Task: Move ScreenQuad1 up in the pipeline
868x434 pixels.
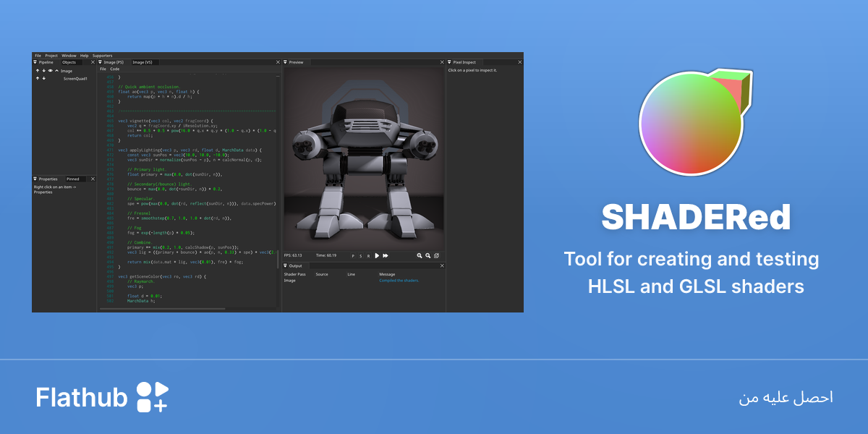Action: coord(38,78)
